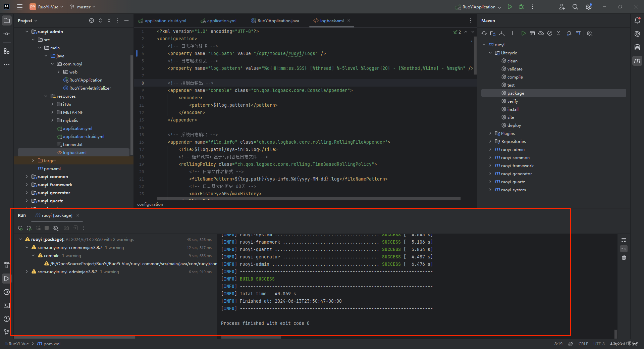Viewport: 644px width, 349px height.
Task: Expand the mybatis folder
Action: coord(52,120)
